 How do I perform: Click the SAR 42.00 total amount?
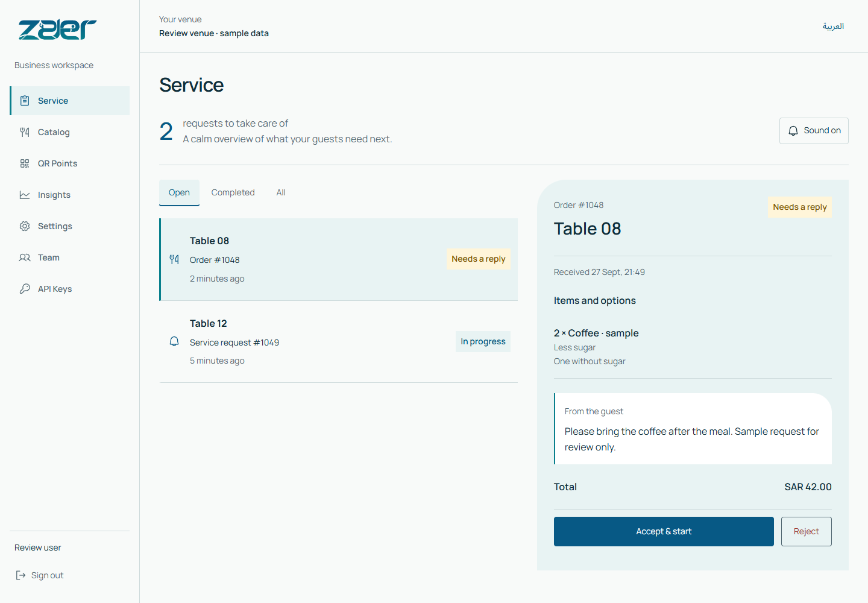tap(808, 487)
